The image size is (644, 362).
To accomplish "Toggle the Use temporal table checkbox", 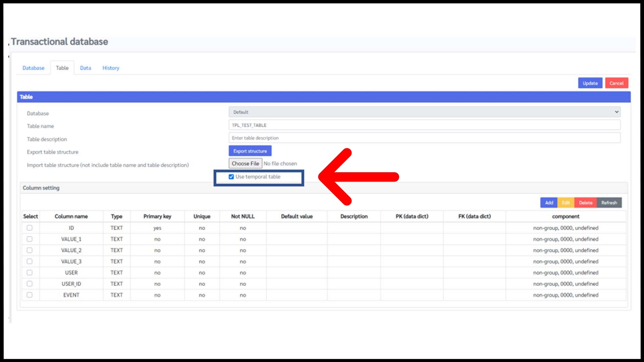I will [x=231, y=177].
